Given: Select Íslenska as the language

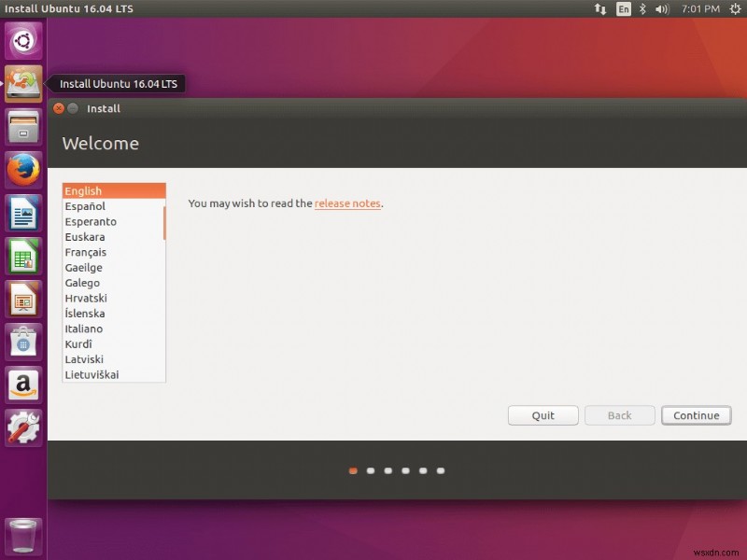Looking at the screenshot, I should pos(103,314).
